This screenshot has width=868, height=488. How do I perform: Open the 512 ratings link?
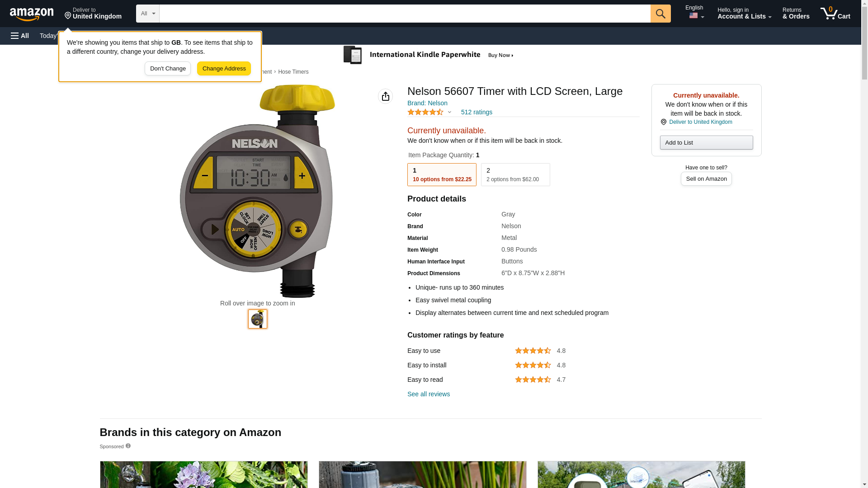pyautogui.click(x=476, y=112)
